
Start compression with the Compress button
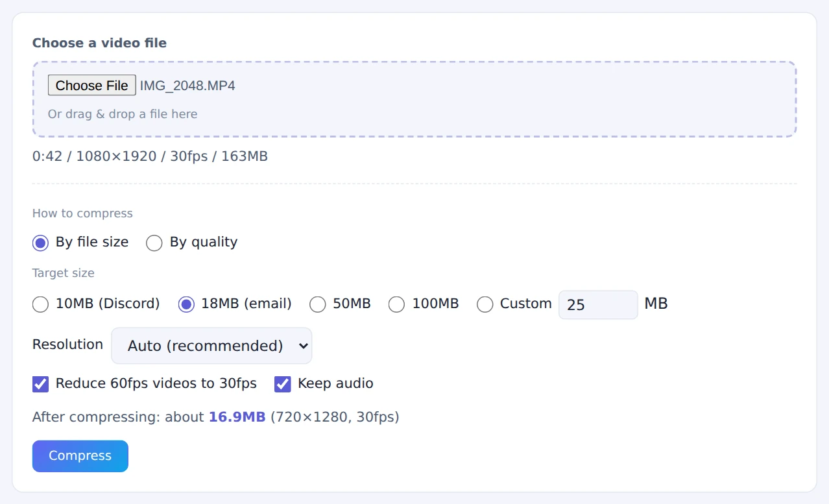[80, 456]
